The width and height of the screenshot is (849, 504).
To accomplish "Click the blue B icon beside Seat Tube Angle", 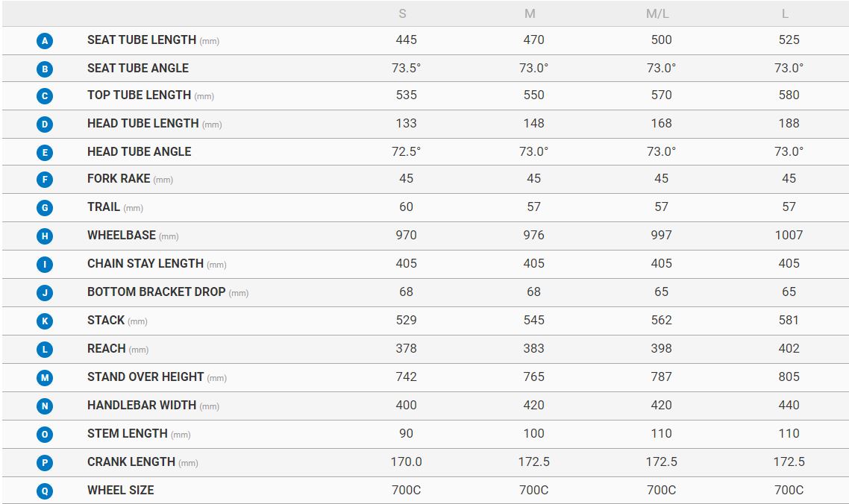I will tap(45, 69).
